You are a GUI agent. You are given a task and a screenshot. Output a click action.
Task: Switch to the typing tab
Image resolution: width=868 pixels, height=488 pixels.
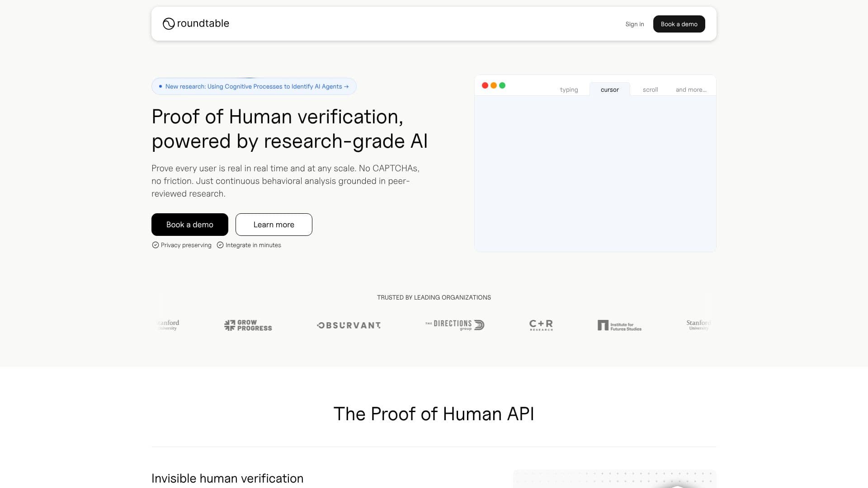569,89
